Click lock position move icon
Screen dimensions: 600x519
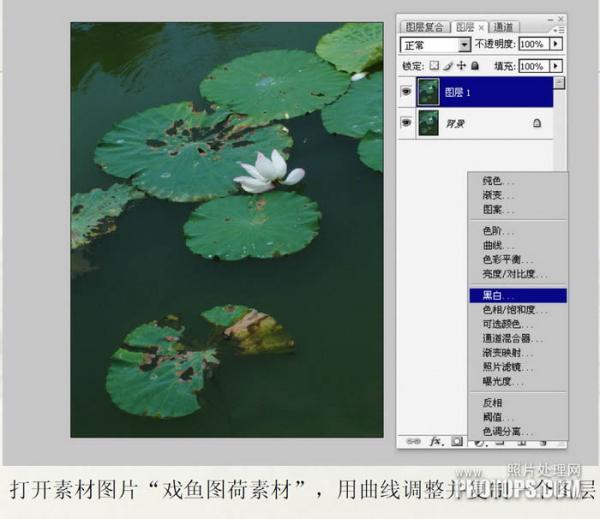(460, 66)
